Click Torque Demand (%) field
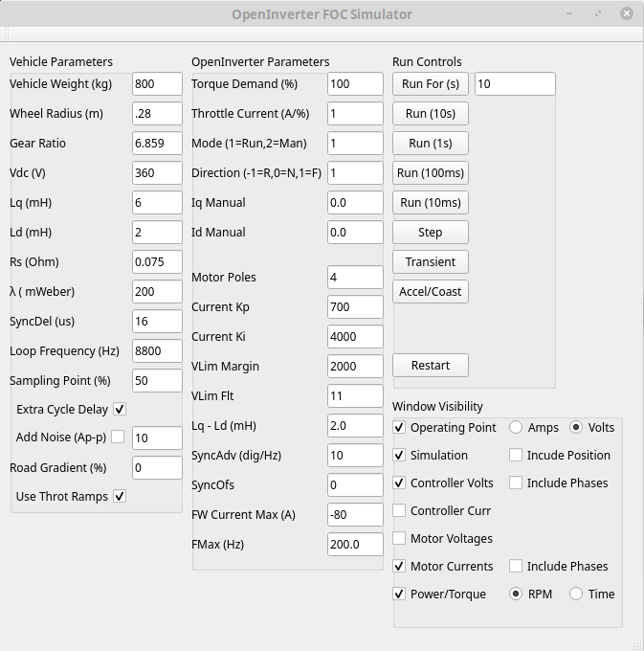This screenshot has width=644, height=651. click(355, 84)
